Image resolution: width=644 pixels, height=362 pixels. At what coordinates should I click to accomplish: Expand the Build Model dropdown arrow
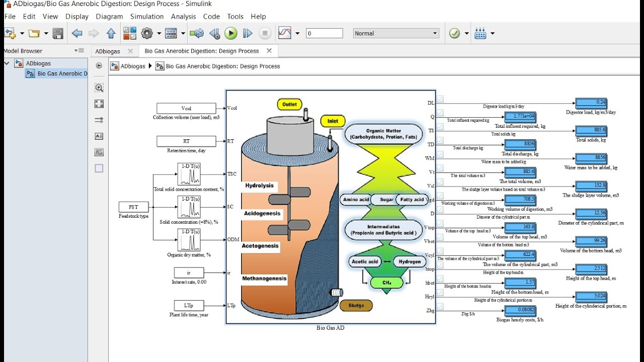[493, 34]
